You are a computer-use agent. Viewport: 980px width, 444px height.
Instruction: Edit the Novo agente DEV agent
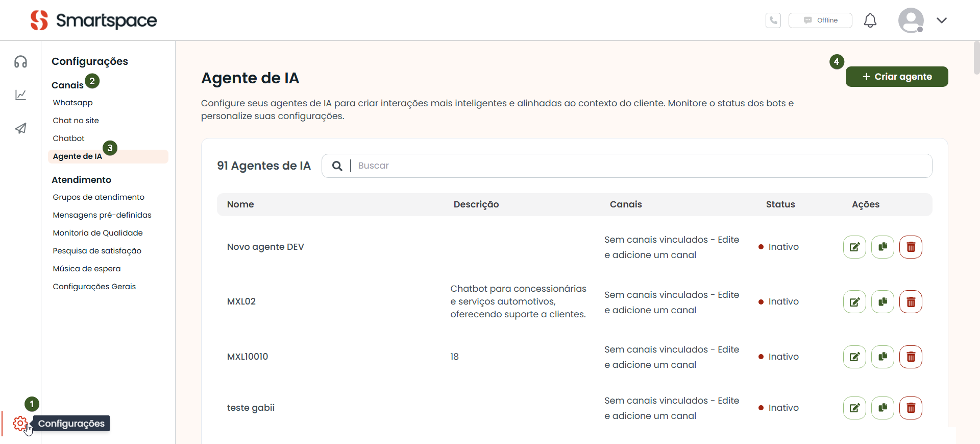tap(854, 247)
